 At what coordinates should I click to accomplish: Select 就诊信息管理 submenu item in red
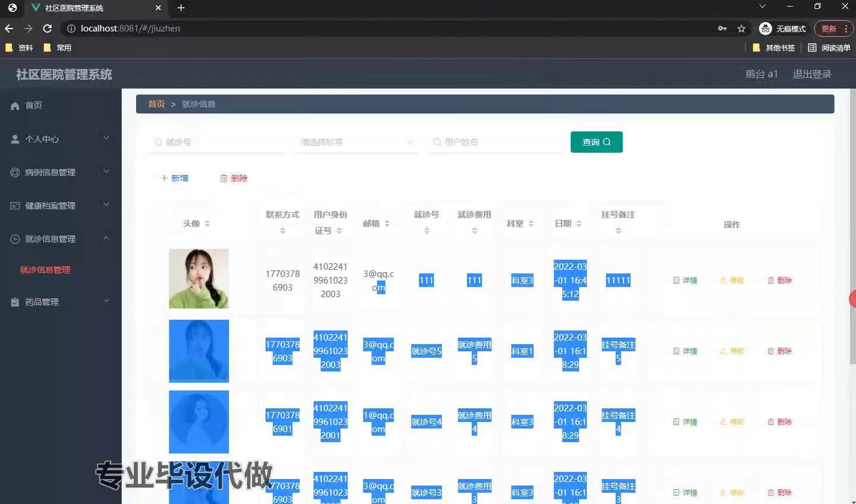45,270
